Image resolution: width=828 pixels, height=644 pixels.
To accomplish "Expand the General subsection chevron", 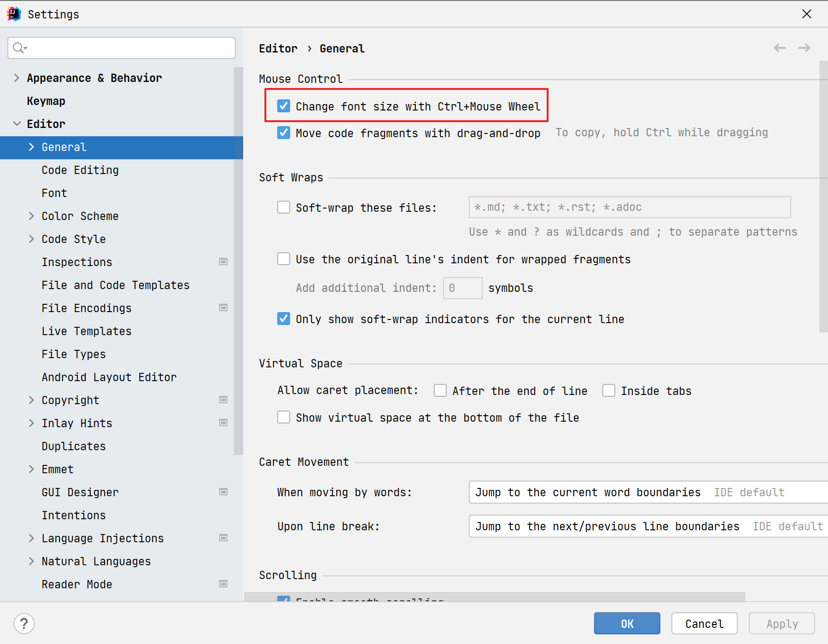I will pos(31,147).
